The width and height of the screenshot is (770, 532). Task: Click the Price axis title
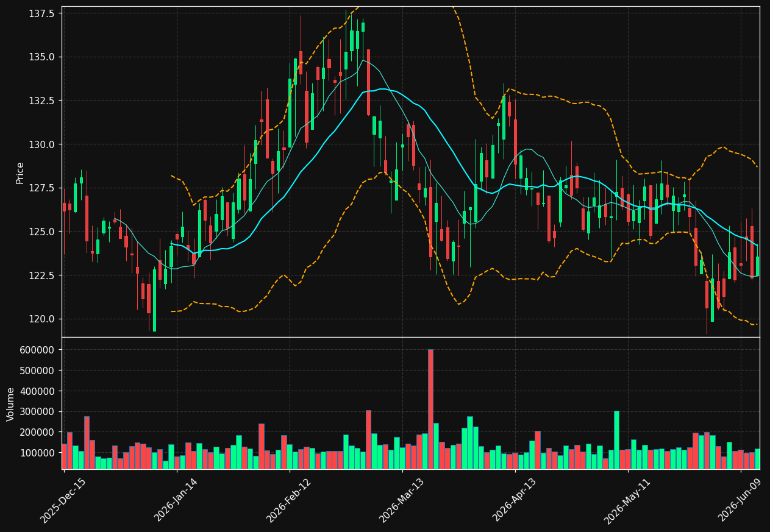(20, 172)
